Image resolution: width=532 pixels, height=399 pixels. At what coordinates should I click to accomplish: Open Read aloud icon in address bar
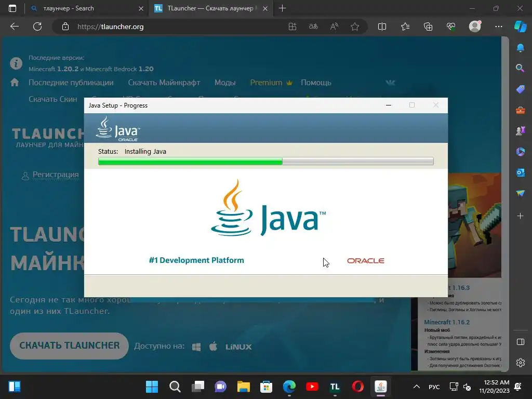[x=334, y=26]
